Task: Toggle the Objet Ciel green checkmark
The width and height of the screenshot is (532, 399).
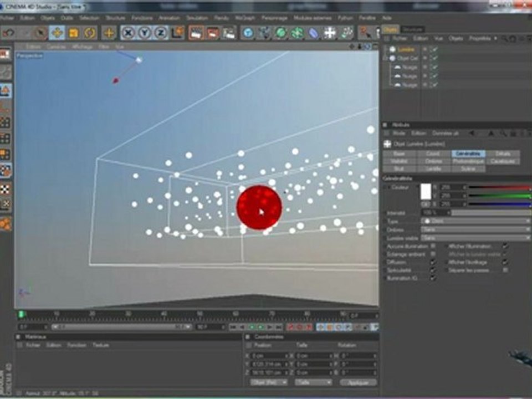Action: click(434, 58)
